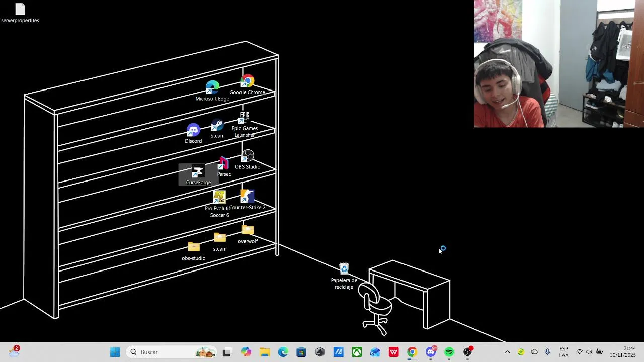Open the Microsoft Edge desktop shortcut
The height and width of the screenshot is (362, 644).
click(x=212, y=91)
